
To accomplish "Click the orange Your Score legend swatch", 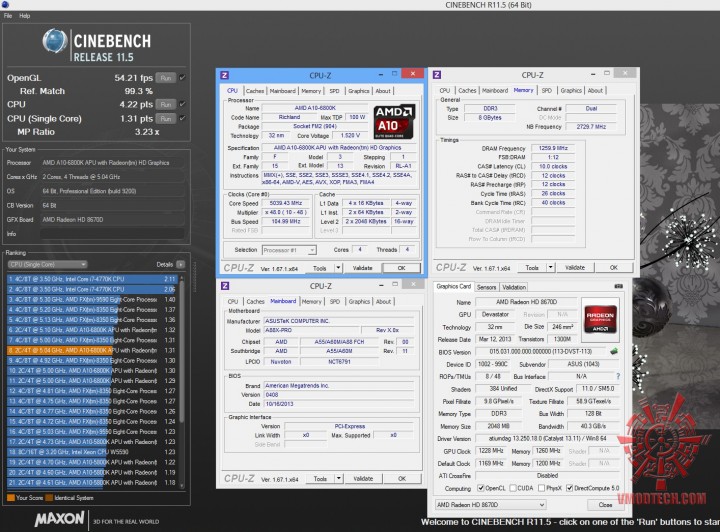I will 11,498.
